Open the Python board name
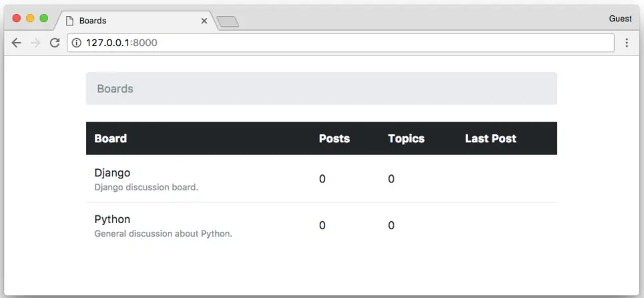 pyautogui.click(x=112, y=220)
